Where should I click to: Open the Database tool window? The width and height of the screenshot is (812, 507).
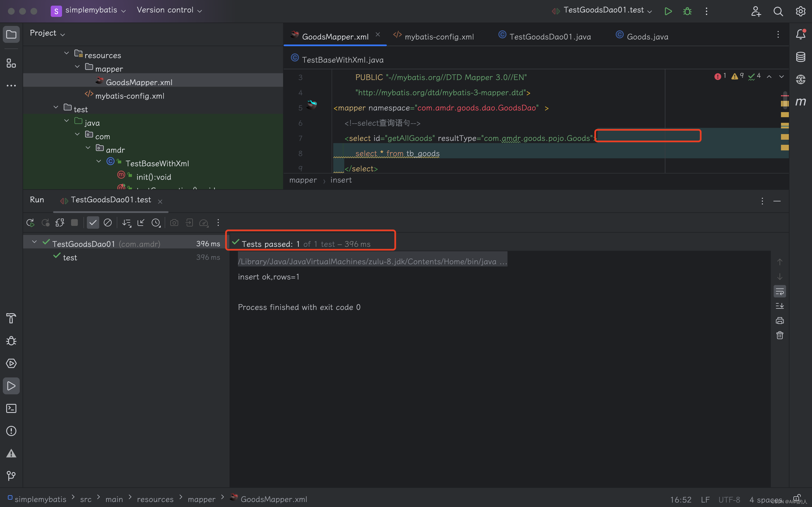[x=801, y=57]
